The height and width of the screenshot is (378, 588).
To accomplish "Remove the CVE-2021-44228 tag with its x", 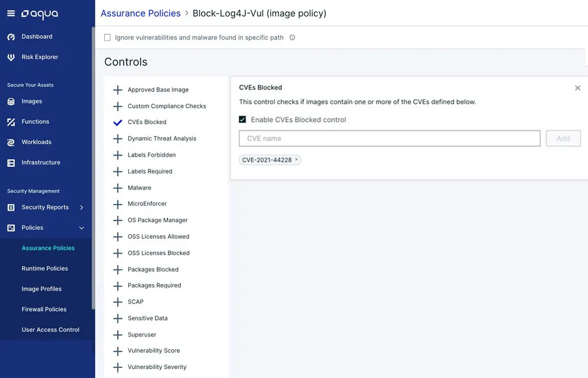I will click(x=296, y=160).
